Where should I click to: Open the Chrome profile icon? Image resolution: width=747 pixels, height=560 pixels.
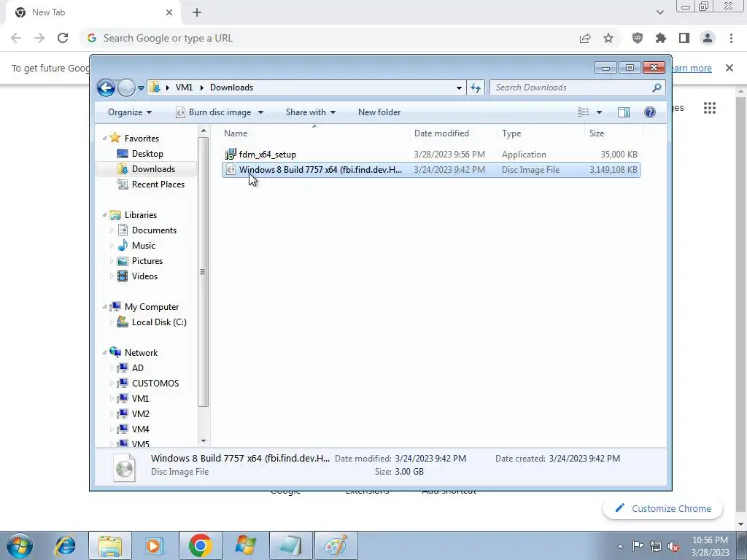[x=708, y=38]
